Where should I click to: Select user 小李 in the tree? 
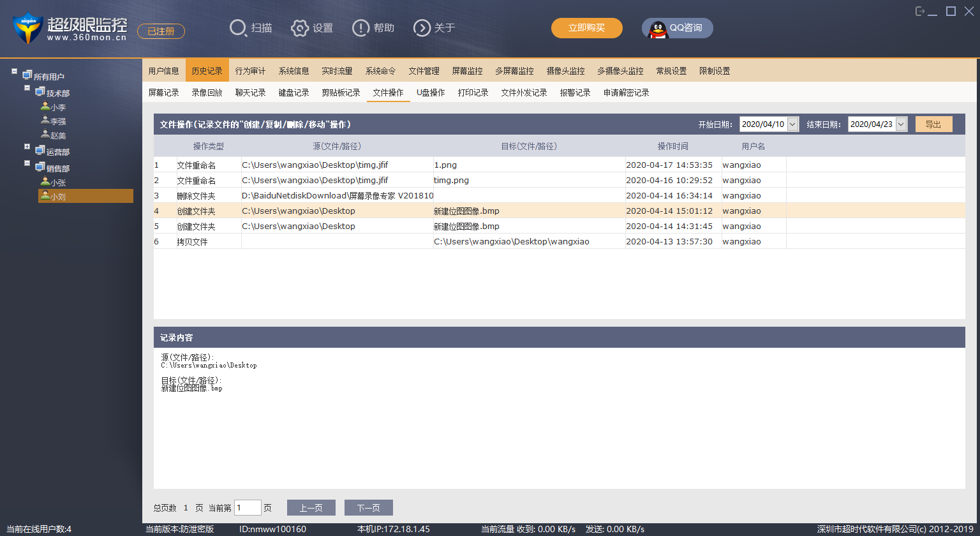point(57,107)
